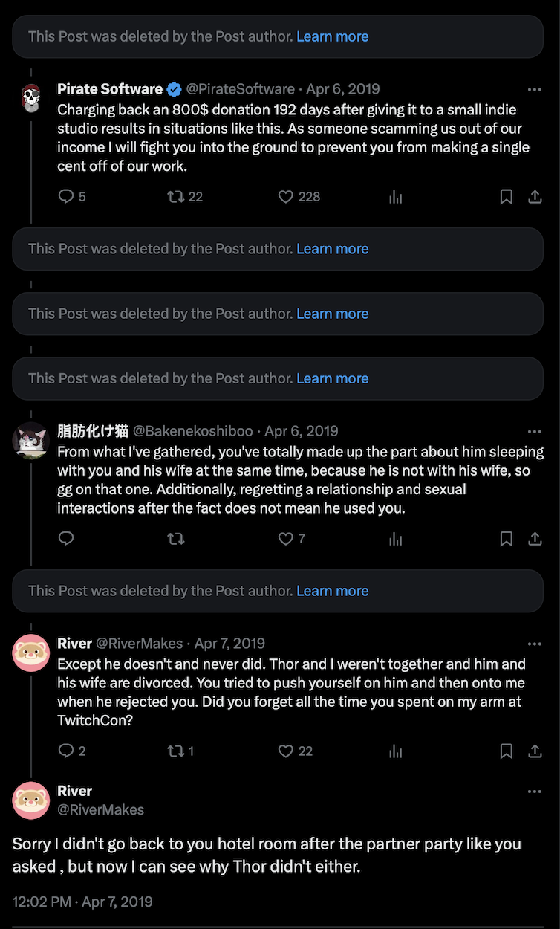Open more options on Bakenekoshiboo reply

[535, 431]
